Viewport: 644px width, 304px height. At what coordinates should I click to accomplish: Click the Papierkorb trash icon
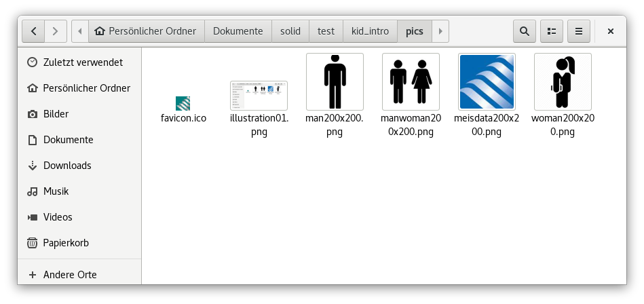[x=32, y=243]
